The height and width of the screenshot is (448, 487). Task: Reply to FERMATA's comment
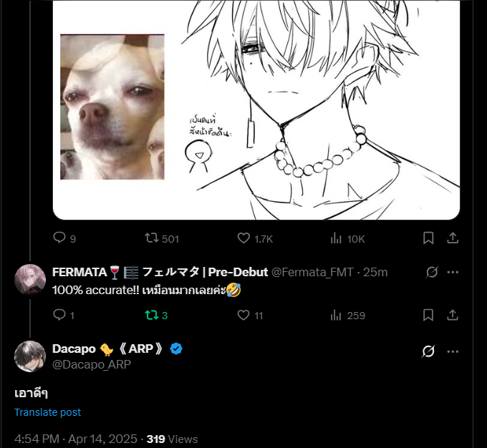pos(59,315)
